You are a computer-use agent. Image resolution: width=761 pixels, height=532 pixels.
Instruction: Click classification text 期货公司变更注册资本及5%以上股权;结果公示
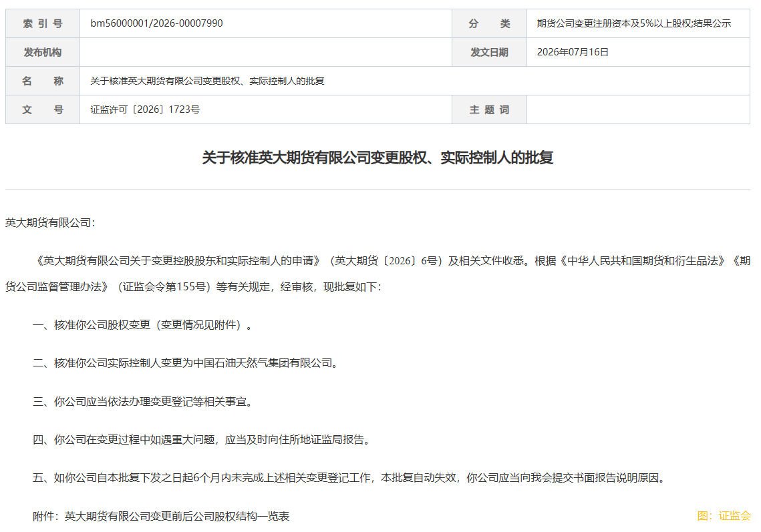(x=633, y=23)
